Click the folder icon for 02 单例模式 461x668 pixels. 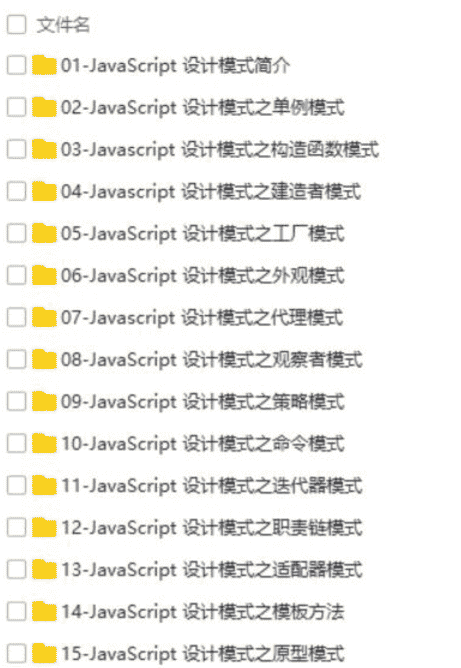[44, 107]
